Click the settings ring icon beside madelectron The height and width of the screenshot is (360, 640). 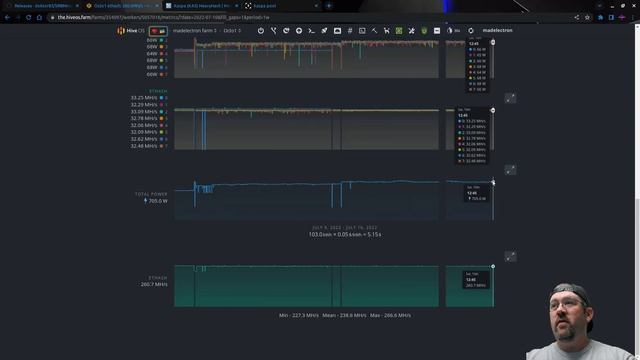(x=471, y=31)
